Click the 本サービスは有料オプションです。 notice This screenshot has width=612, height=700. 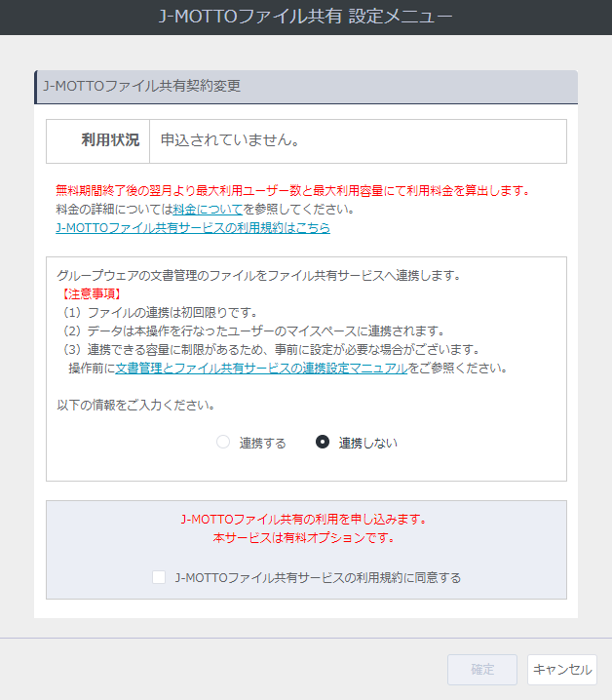304,538
